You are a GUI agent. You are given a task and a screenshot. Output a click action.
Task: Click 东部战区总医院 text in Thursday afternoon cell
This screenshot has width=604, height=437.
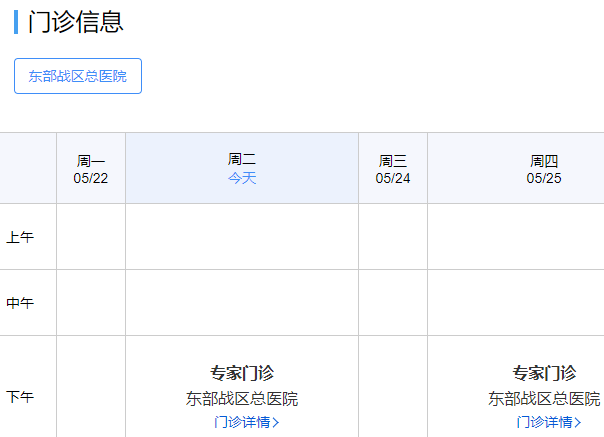pyautogui.click(x=544, y=399)
